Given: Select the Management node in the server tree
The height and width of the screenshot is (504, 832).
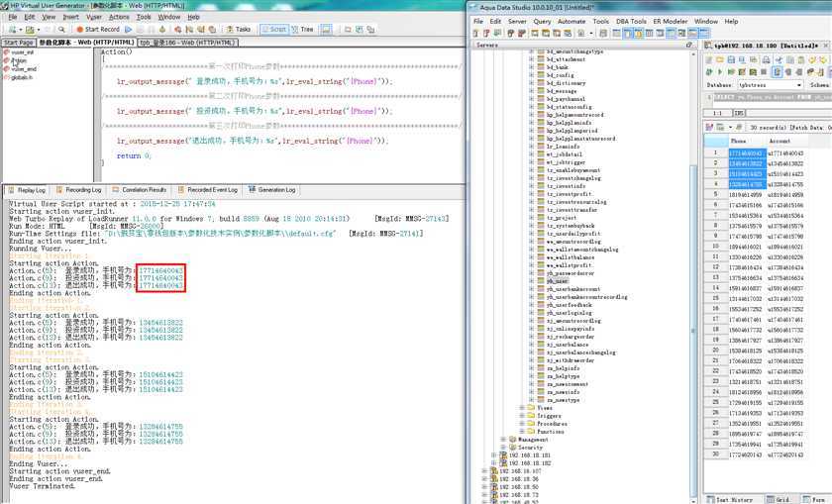Looking at the screenshot, I should coord(532,440).
